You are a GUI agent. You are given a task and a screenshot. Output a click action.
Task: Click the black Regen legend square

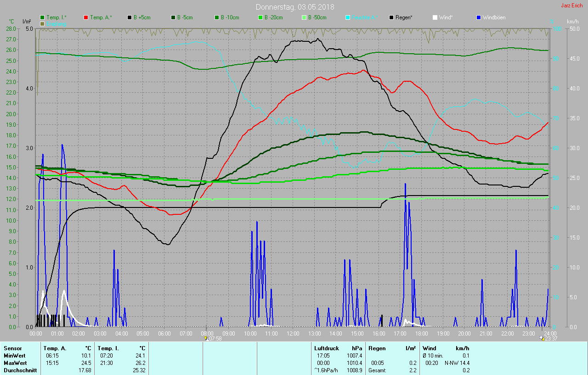click(x=391, y=17)
